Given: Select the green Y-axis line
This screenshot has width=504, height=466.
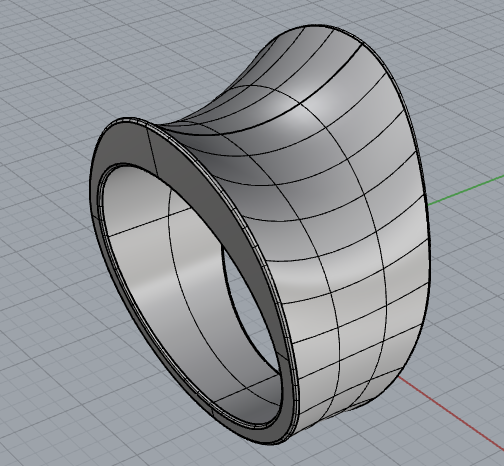Looking at the screenshot, I should point(465,191).
